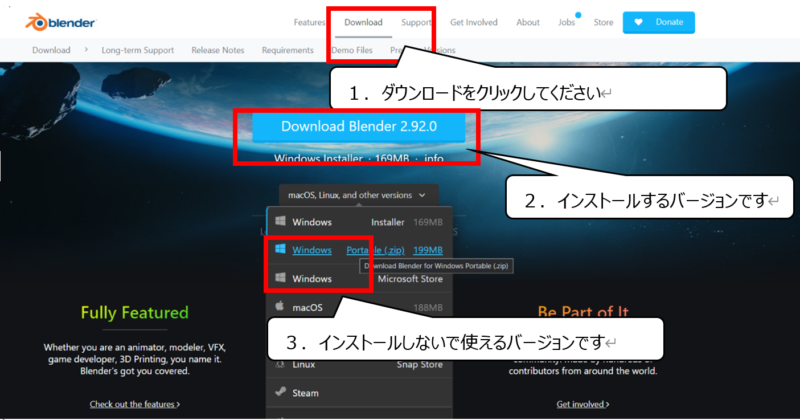Screen dimensions: 800x420
Task: Click Download Blender 2.92.0 button
Action: point(359,127)
